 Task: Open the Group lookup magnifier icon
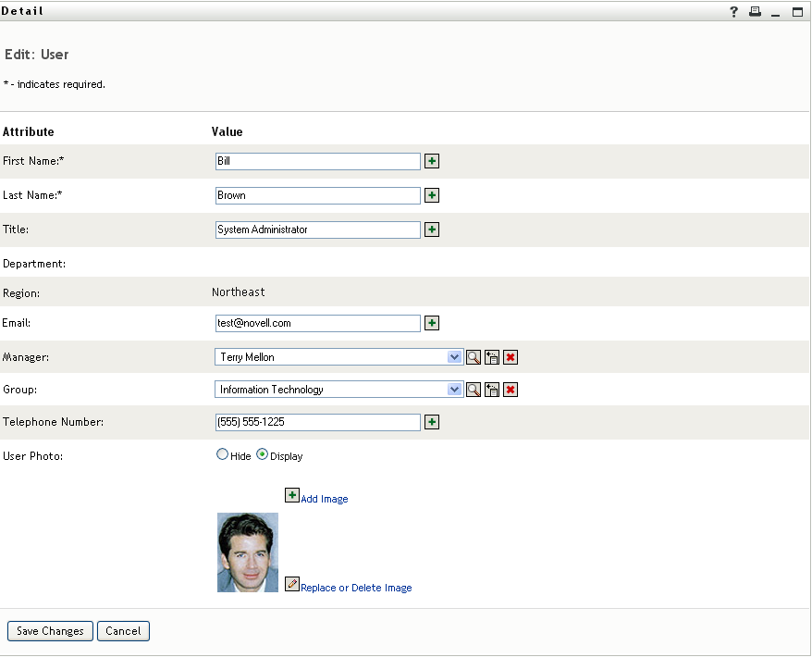coord(474,390)
